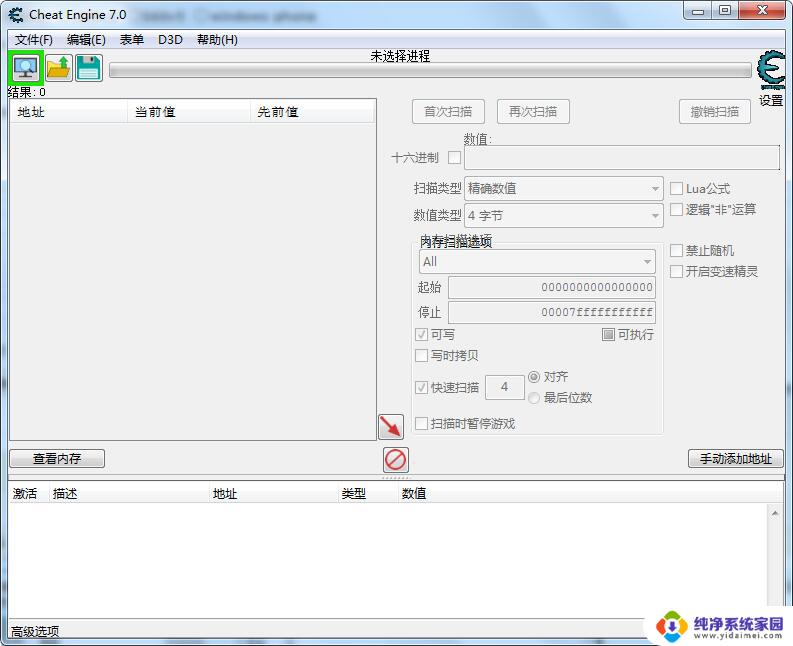Click the fast scan alignment field 4
The height and width of the screenshot is (646, 793).
click(505, 387)
